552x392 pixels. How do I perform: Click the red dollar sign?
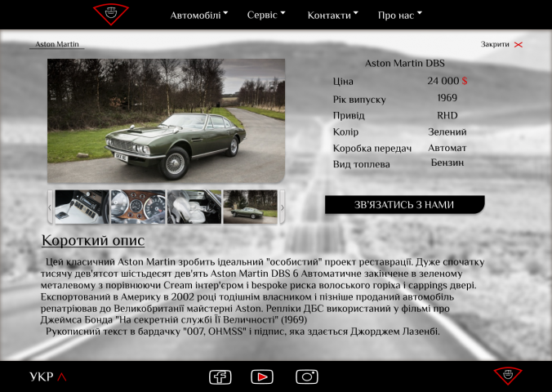tap(465, 81)
